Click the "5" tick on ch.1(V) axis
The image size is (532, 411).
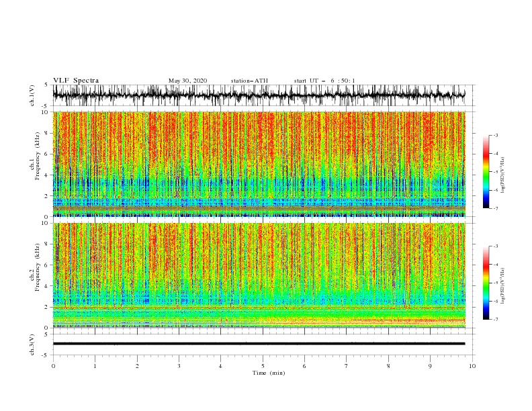coord(46,85)
